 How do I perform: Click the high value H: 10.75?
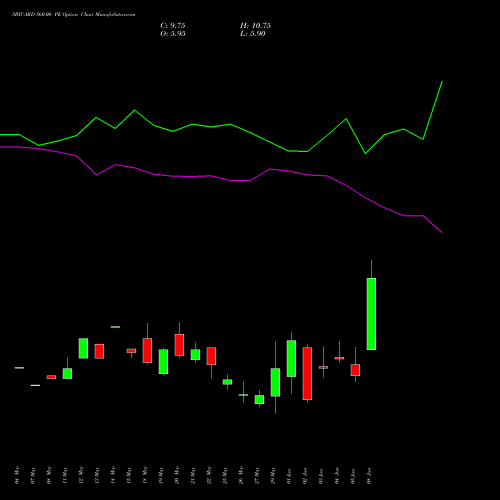[x=255, y=26]
